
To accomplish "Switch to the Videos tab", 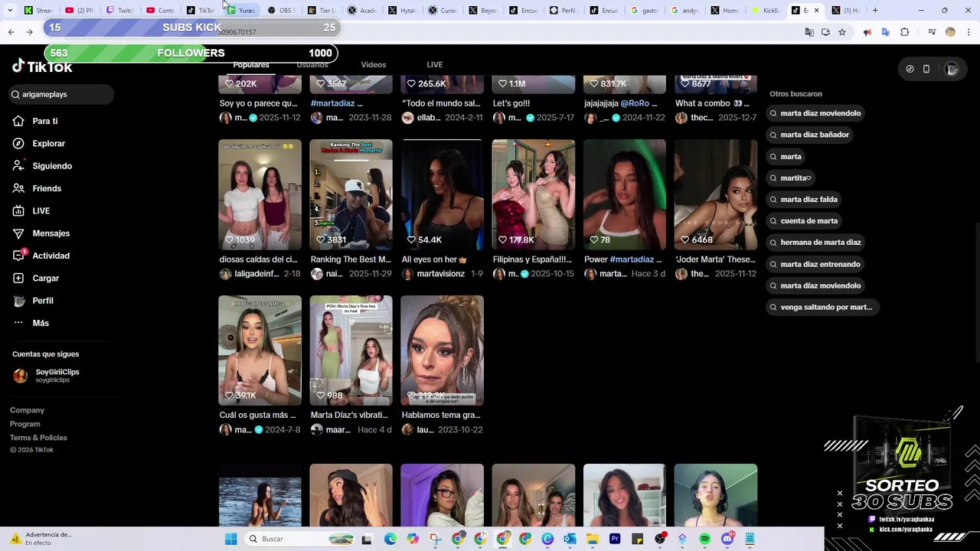I will (374, 64).
